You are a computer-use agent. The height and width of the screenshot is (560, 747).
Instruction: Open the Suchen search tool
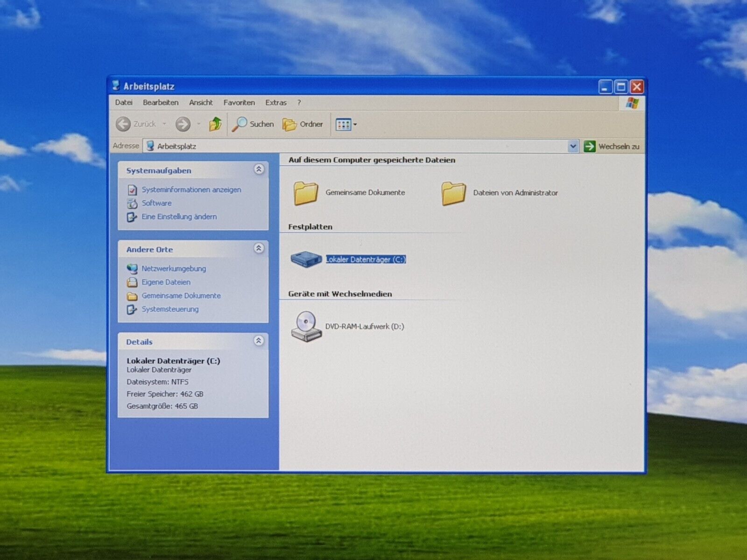tap(254, 124)
